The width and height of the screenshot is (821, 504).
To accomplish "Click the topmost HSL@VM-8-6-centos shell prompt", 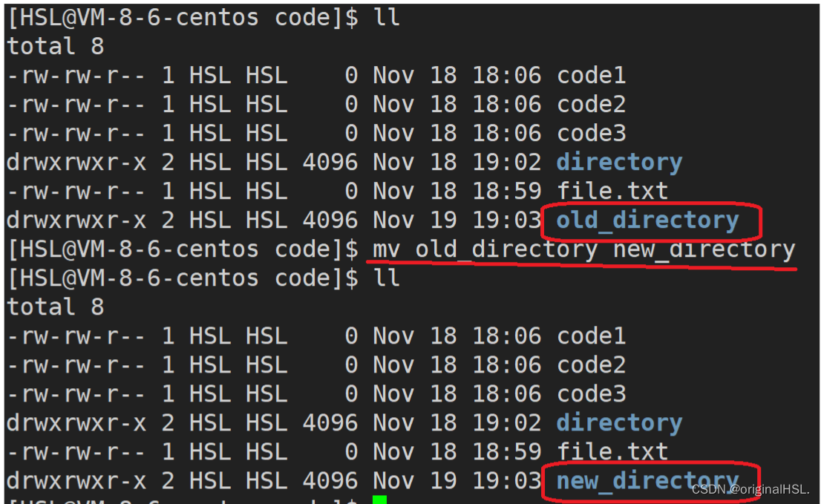I will (183, 17).
